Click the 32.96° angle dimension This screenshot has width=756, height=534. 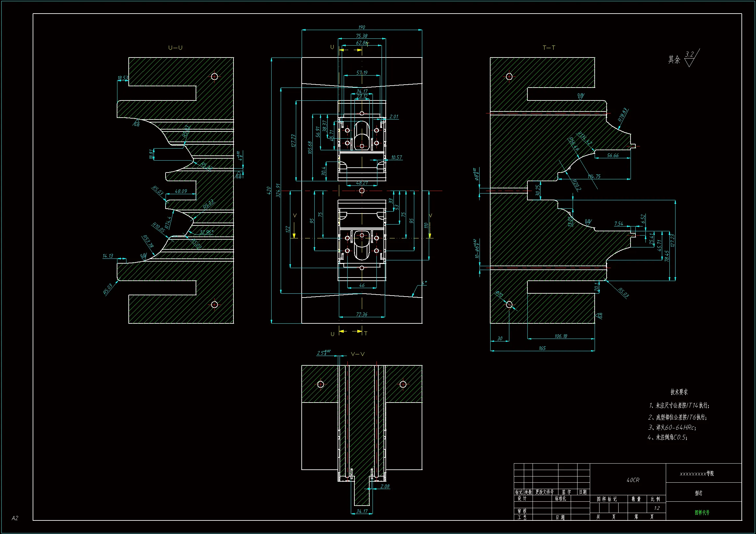click(x=206, y=232)
